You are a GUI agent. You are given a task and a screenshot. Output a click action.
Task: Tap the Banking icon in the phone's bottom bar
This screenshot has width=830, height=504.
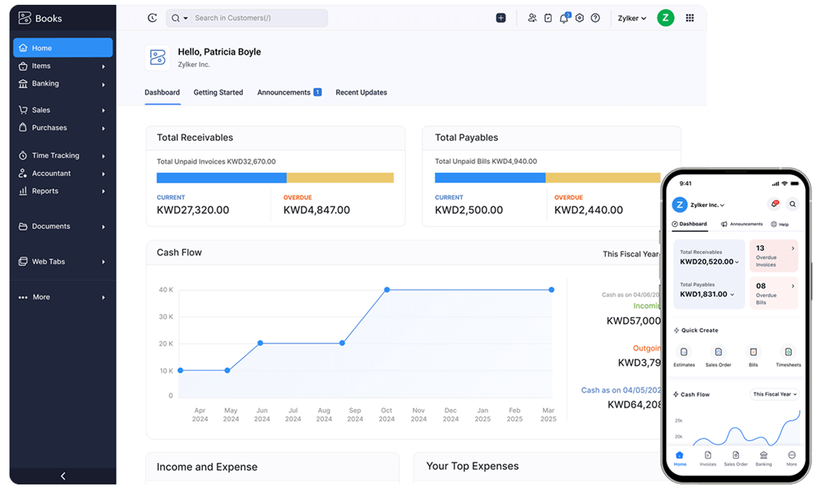[x=764, y=458]
